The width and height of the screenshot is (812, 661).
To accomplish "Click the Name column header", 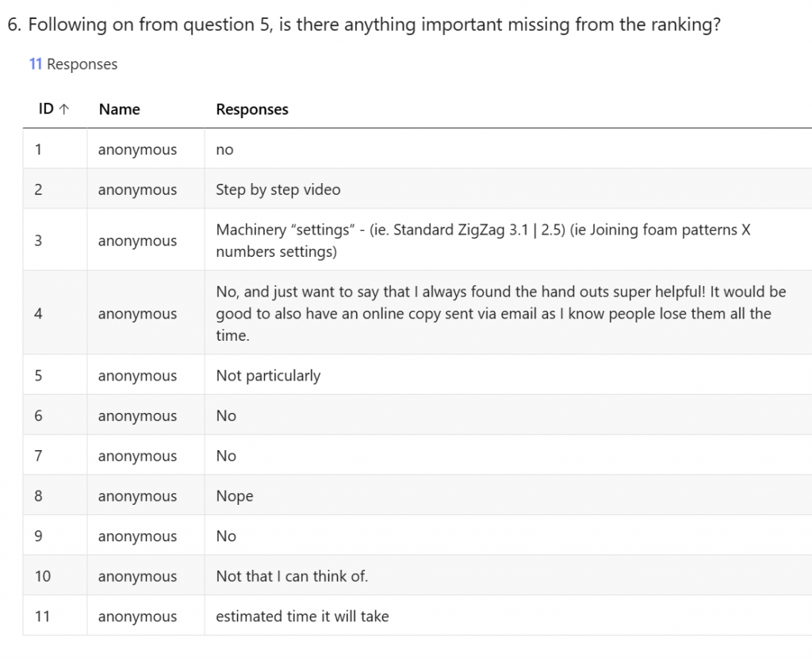I will pos(119,109).
